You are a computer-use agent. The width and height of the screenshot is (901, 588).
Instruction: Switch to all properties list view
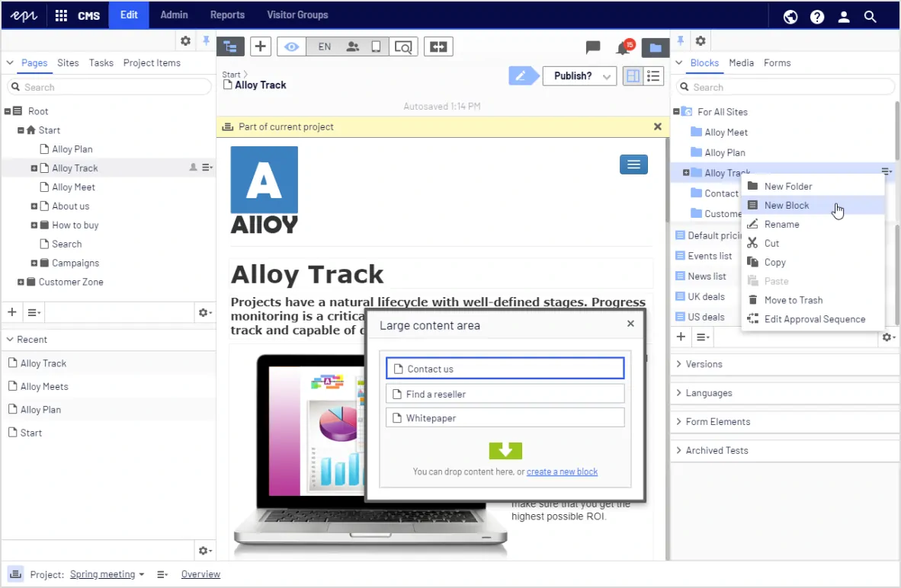pyautogui.click(x=653, y=76)
